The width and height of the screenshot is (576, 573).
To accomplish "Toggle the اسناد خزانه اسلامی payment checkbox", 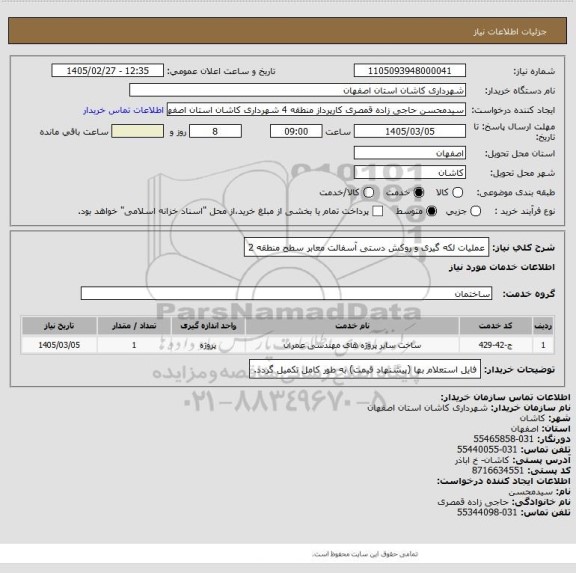I will tap(378, 211).
